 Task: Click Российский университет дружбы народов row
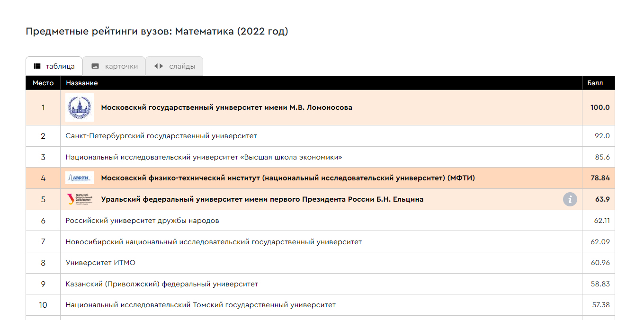(x=142, y=221)
